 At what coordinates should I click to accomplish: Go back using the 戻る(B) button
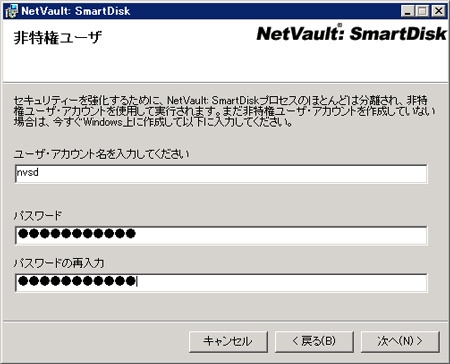[314, 341]
